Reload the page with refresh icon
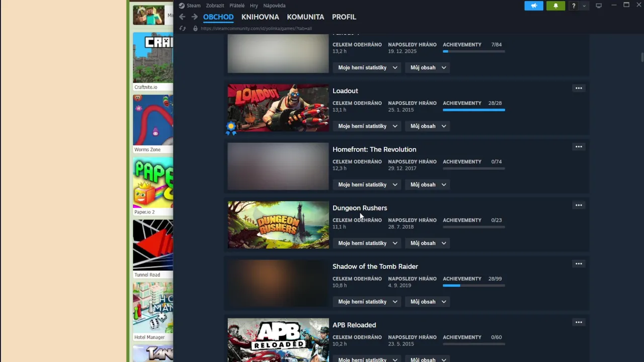 click(183, 29)
